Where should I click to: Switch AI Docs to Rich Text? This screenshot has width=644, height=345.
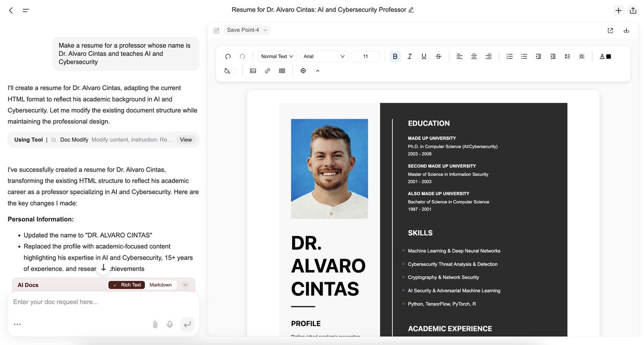pyautogui.click(x=127, y=285)
